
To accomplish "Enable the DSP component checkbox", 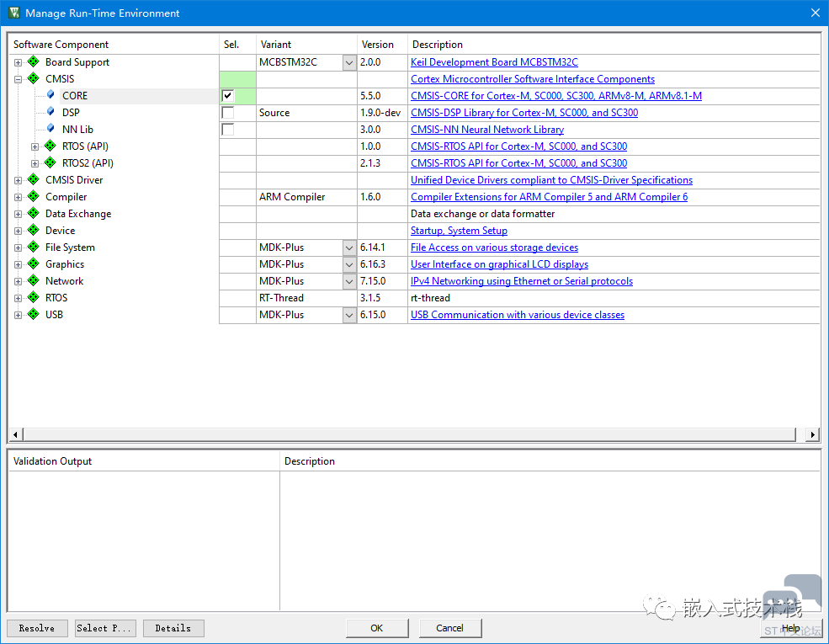I will 228,113.
